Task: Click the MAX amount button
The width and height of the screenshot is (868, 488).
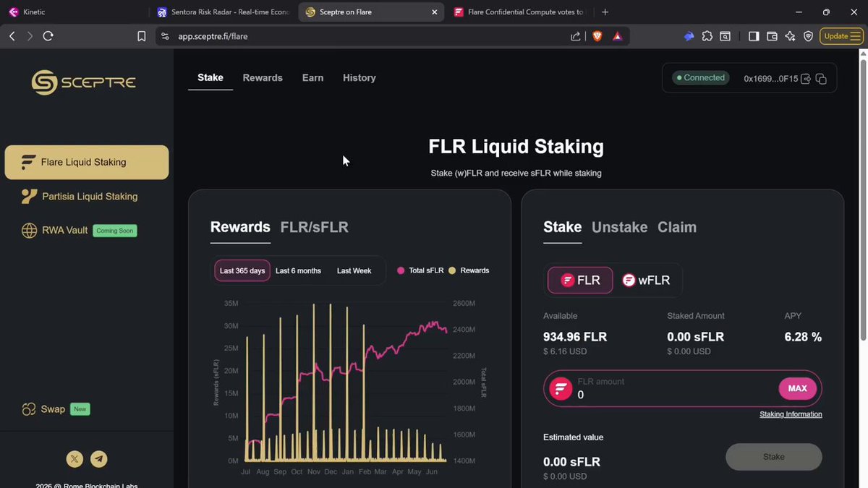Action: tap(797, 389)
